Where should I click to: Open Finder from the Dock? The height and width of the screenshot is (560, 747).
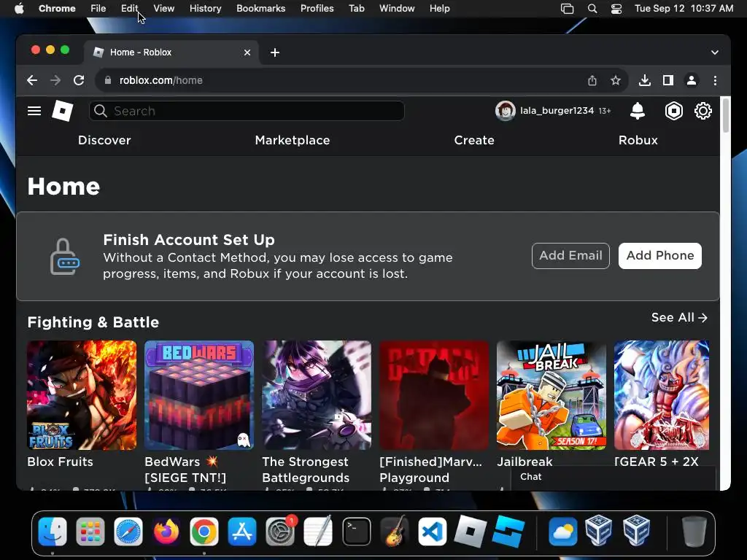53,532
